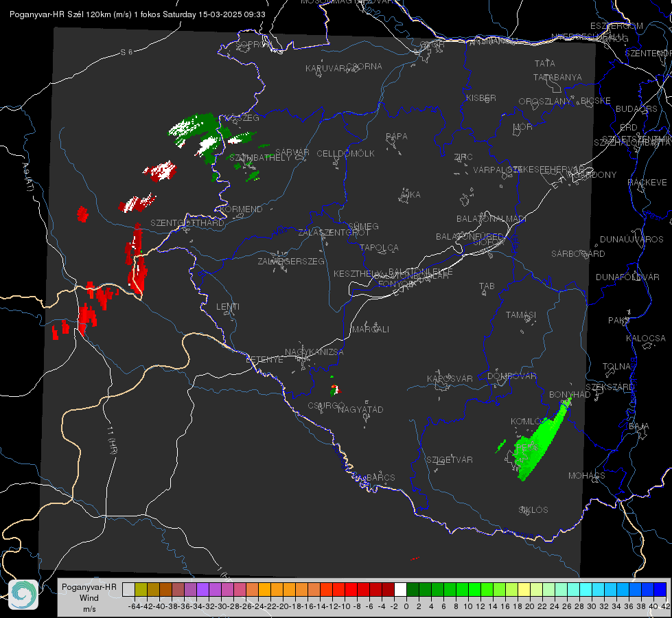Click the OROSZLANY label
This screenshot has width=672, height=618.
coord(545,102)
